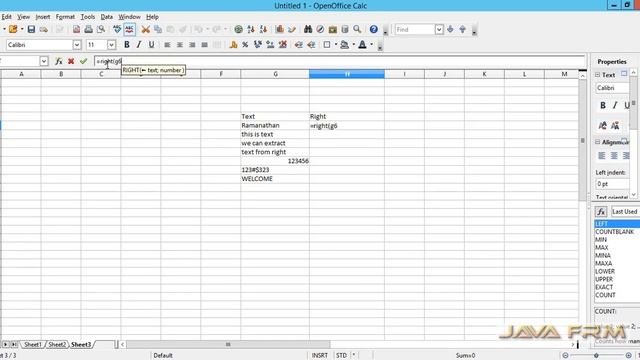Click the Open document icon

click(x=13, y=29)
